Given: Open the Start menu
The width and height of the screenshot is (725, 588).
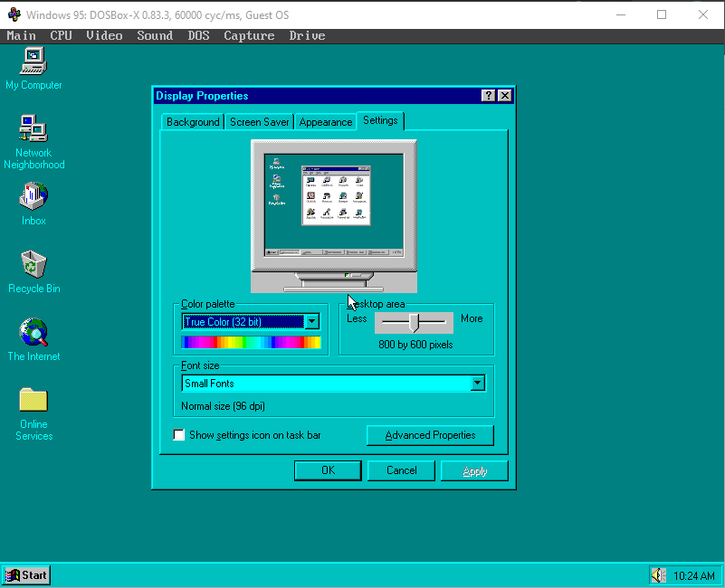Looking at the screenshot, I should click(x=25, y=575).
